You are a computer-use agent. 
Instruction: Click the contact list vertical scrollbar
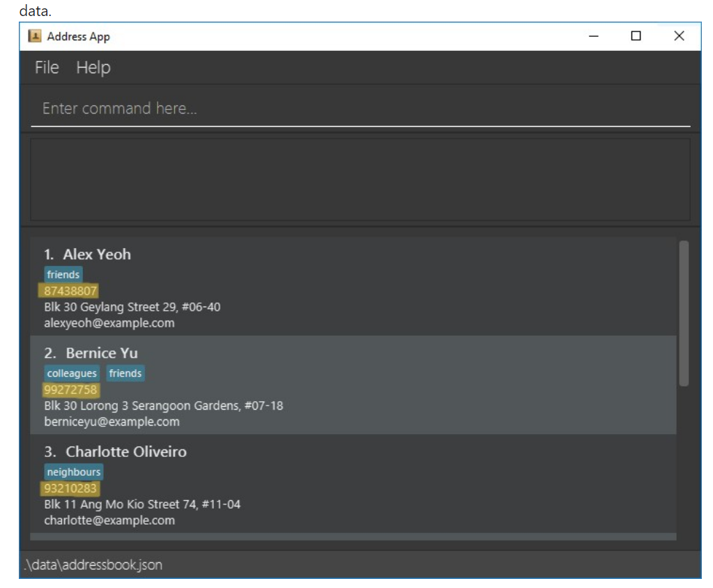click(684, 314)
